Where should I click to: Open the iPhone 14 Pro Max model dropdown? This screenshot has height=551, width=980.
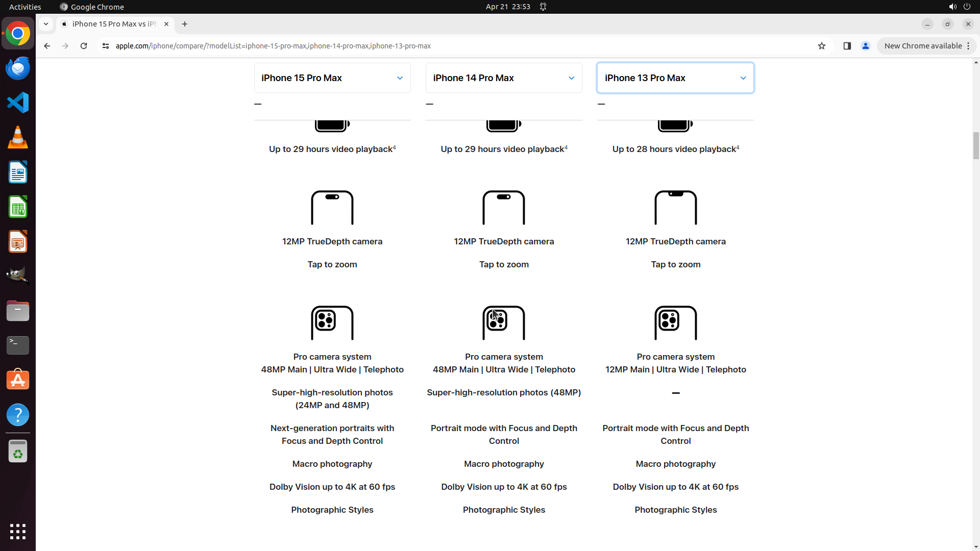(504, 78)
